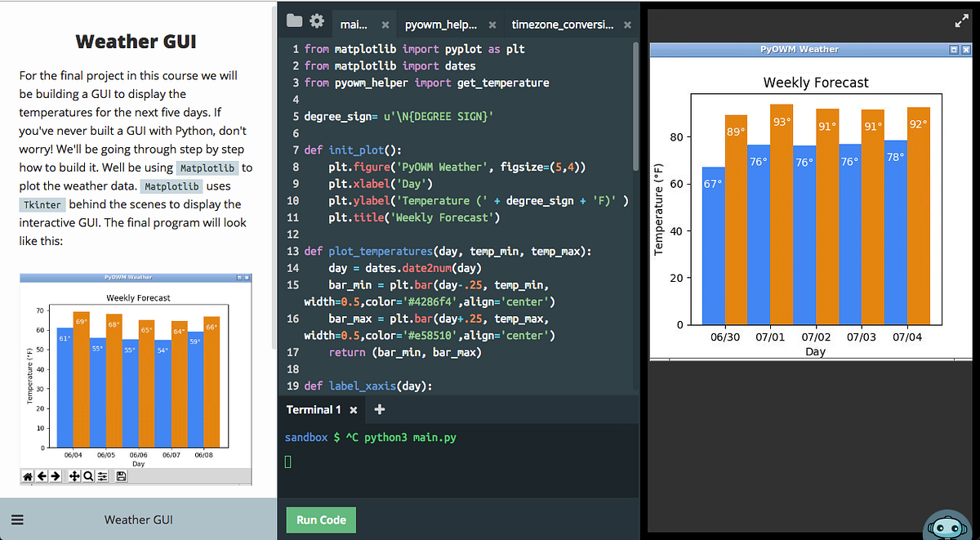Go back using the left arrow plot icon
This screenshot has width=980, height=540.
tap(42, 475)
